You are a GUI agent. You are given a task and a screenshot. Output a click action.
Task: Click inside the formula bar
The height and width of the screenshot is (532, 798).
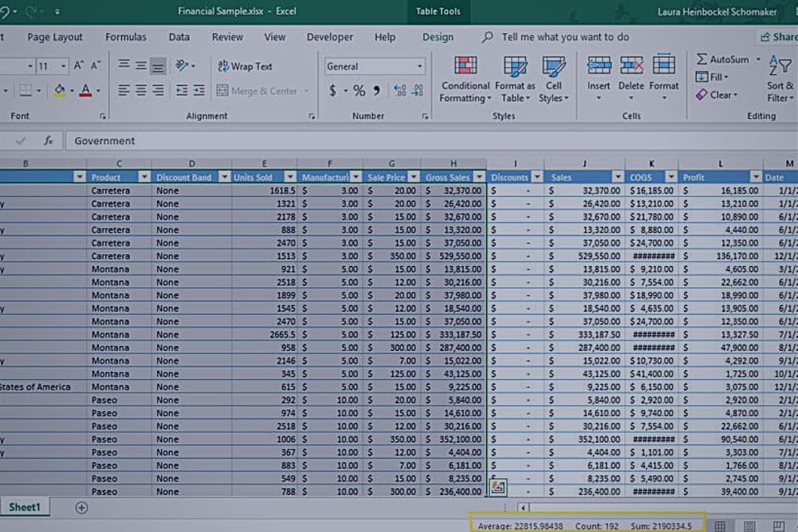tap(222, 140)
